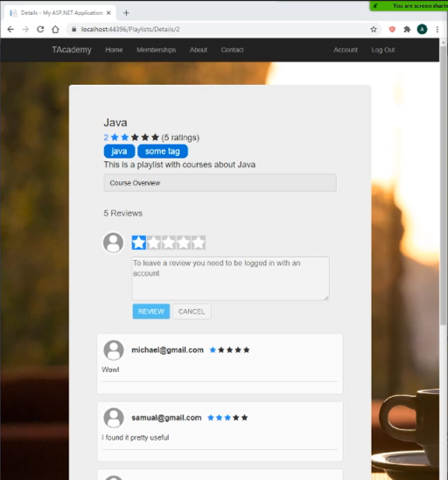The image size is (448, 480).
Task: Open the Memberships nav item
Action: [x=156, y=50]
